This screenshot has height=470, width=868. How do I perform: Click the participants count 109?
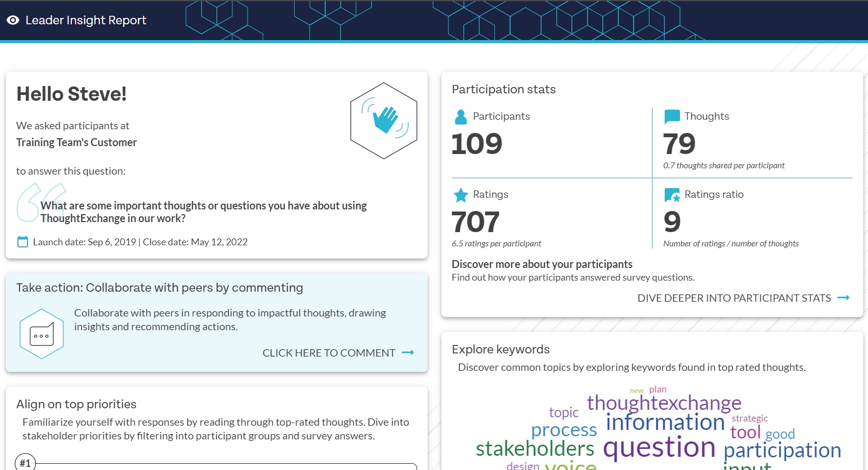pos(477,143)
